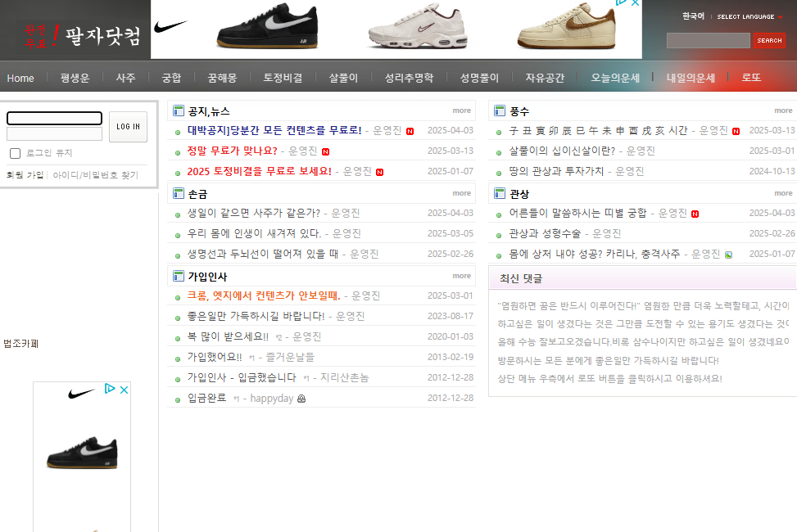Open AdChoices info on sidebar ad
Screen dimensions: 797x532
[110, 389]
